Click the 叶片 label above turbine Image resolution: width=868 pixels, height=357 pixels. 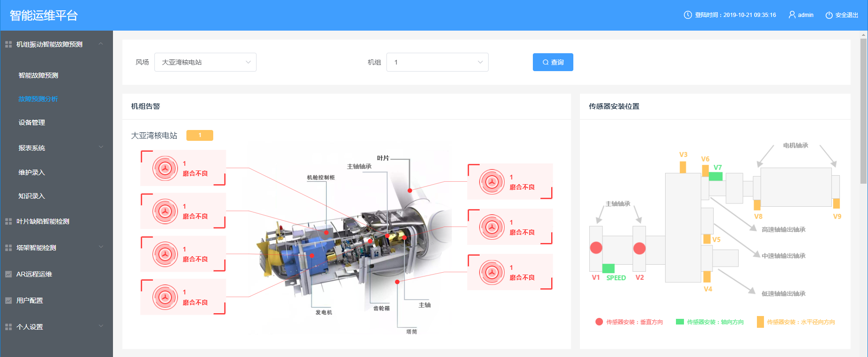pos(383,158)
